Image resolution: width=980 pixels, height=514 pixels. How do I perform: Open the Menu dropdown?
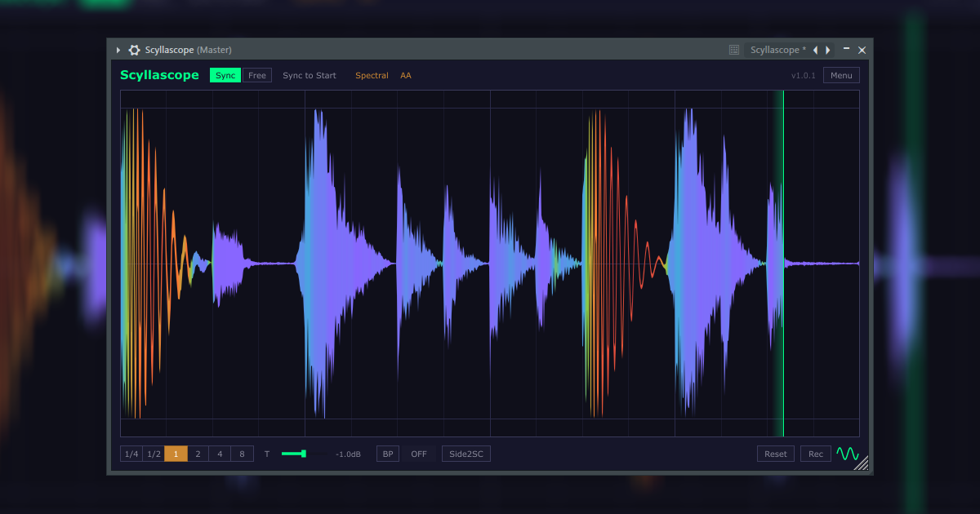[841, 75]
